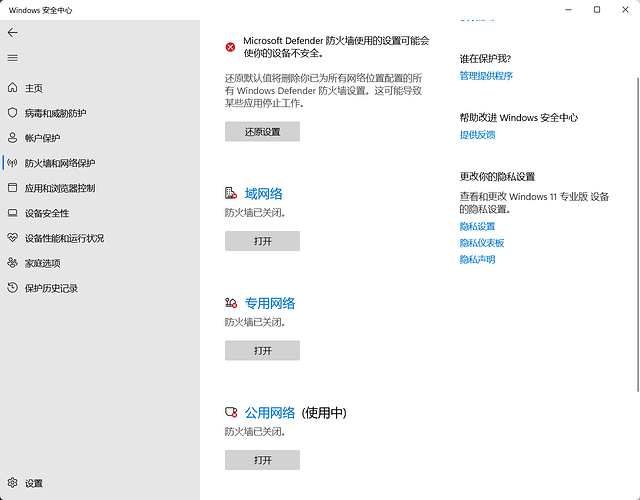Click the gear icon for 设置
The width and height of the screenshot is (640, 500).
click(x=13, y=483)
